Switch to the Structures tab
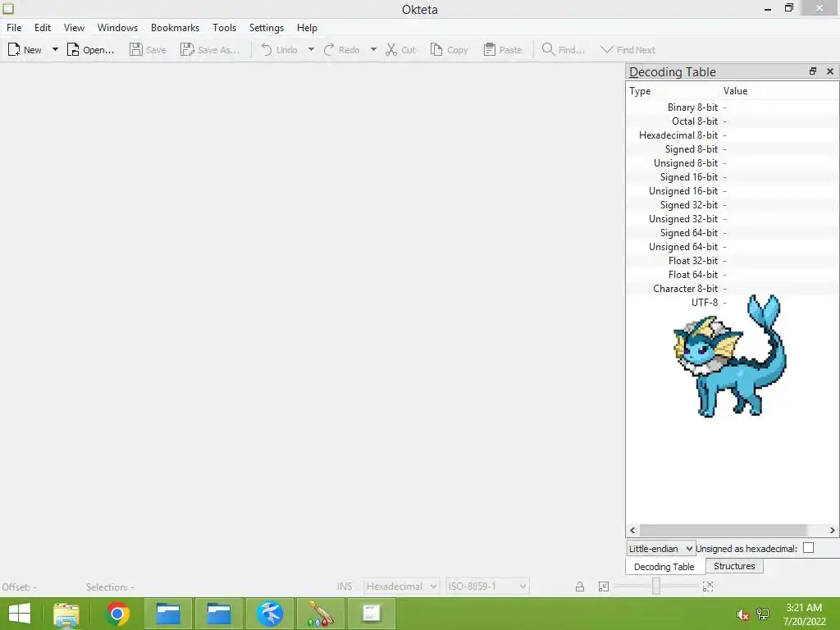The height and width of the screenshot is (630, 840). pyautogui.click(x=734, y=566)
